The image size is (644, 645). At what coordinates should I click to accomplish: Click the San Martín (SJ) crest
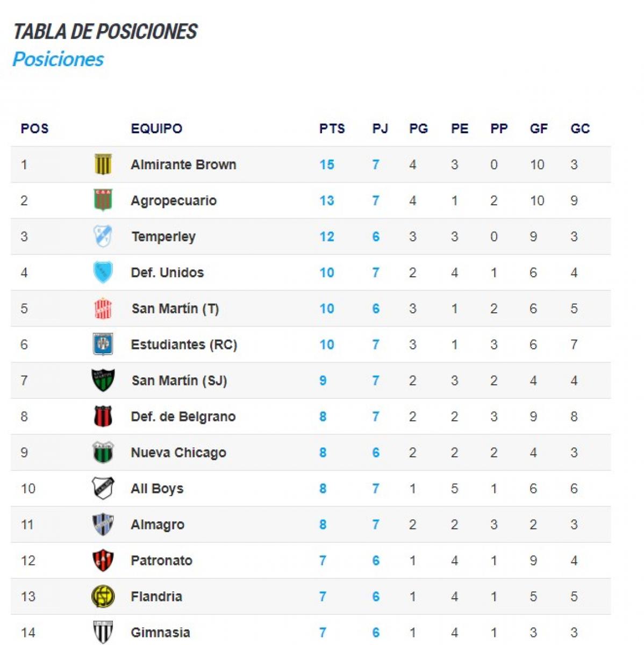coord(103,381)
